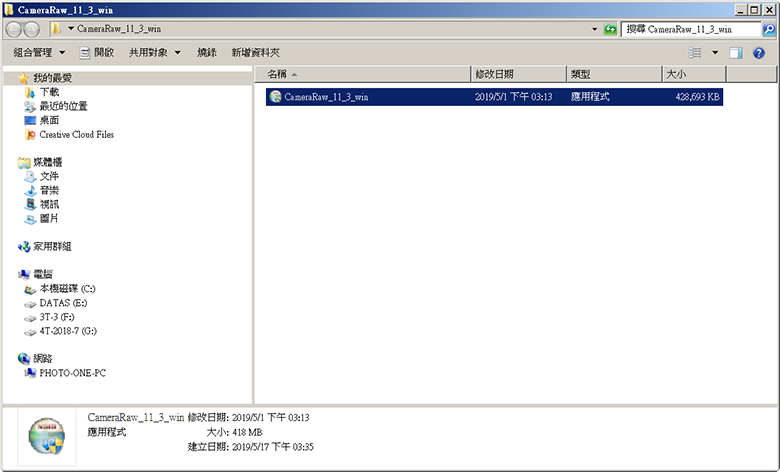Select PHOTO-ONE-PC under Network

click(73, 373)
